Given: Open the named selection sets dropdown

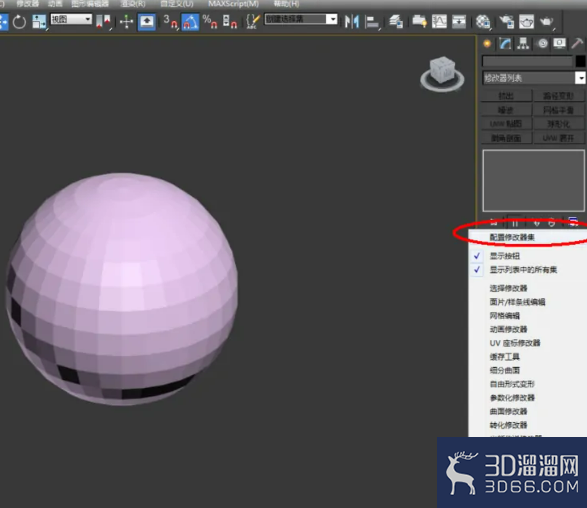Looking at the screenshot, I should tap(332, 19).
